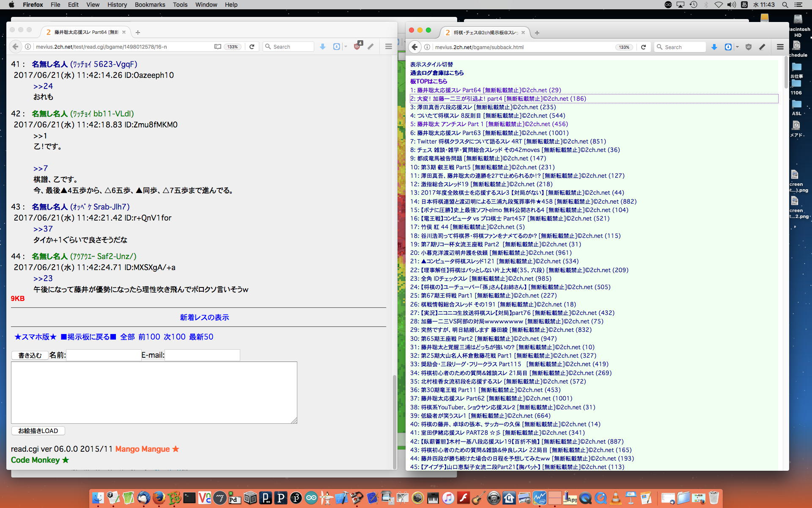Click the downloads arrow in right window
This screenshot has width=812, height=508.
pos(714,47)
